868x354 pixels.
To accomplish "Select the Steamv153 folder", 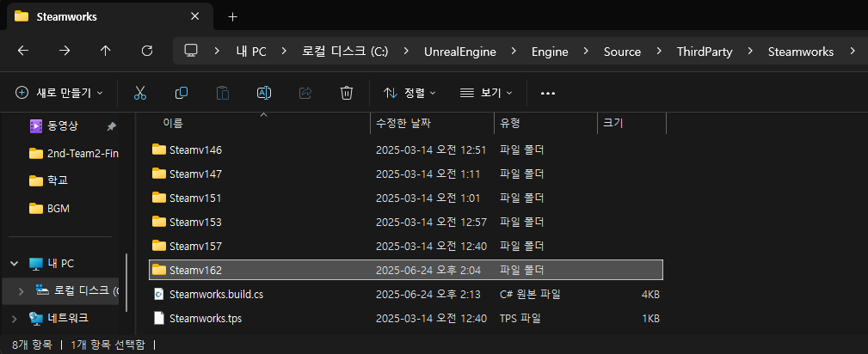I will [406, 222].
